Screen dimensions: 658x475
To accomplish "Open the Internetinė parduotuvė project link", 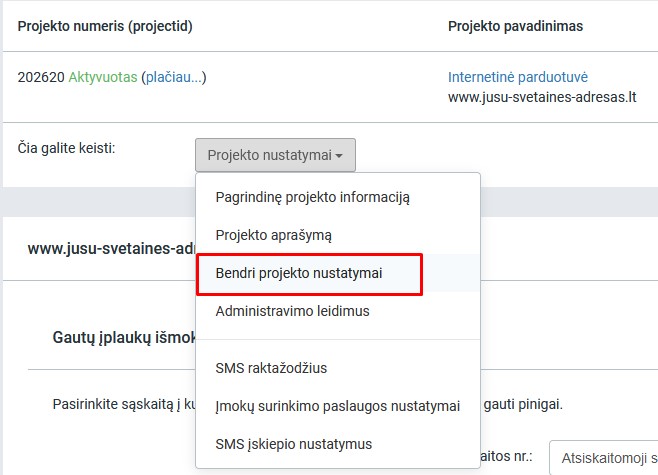I will pos(518,77).
